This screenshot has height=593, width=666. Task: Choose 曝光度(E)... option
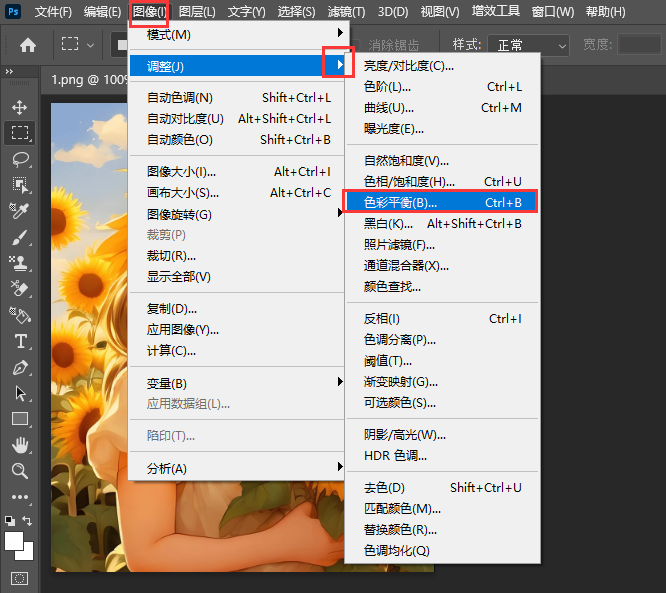click(442, 129)
